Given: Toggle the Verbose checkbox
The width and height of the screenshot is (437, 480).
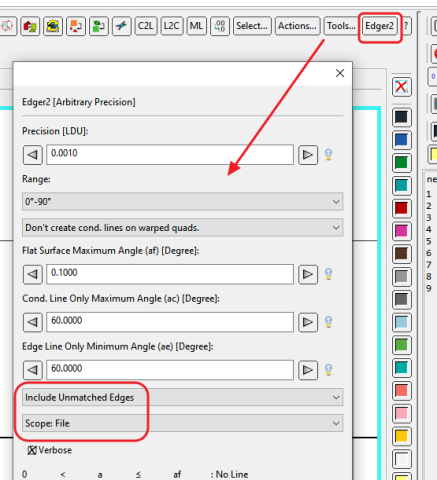Looking at the screenshot, I should (32, 450).
